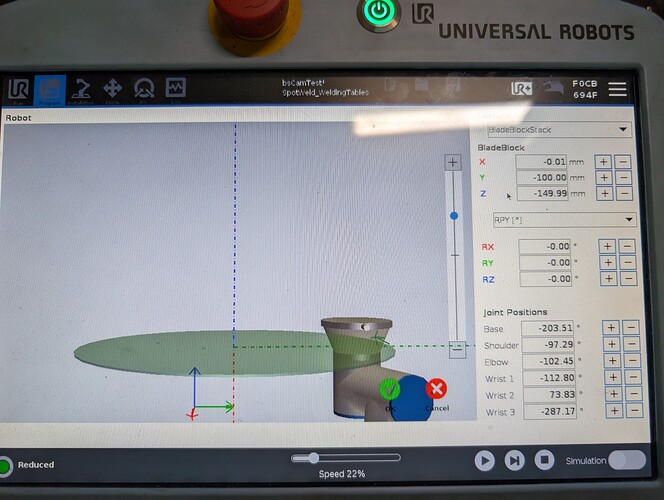Click the Open file icon in header
664x500 pixels.
421,85
